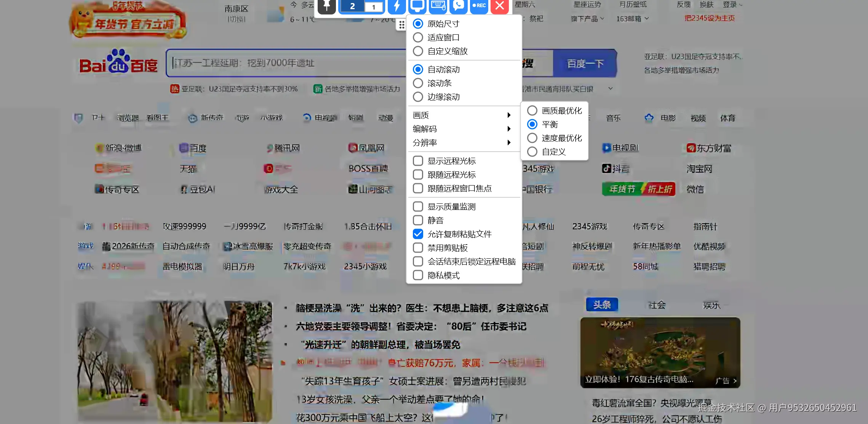Start recording with the REC button
Viewport: 868px width, 424px height.
[x=479, y=6]
